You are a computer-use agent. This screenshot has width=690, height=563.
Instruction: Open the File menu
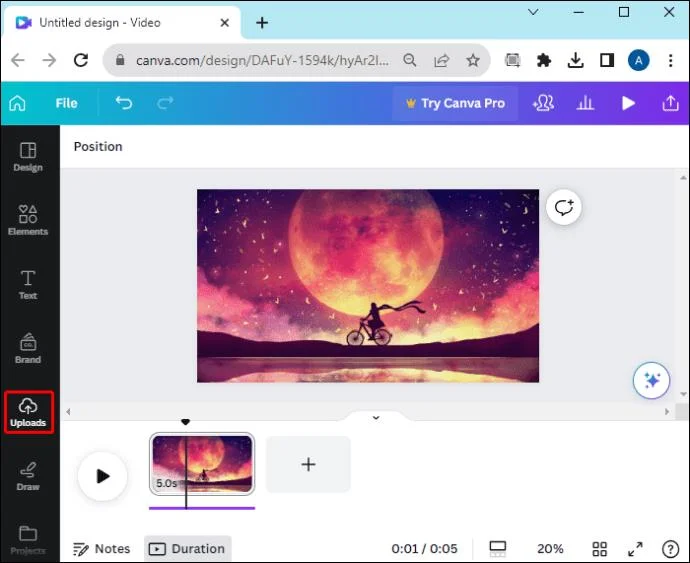click(x=66, y=103)
